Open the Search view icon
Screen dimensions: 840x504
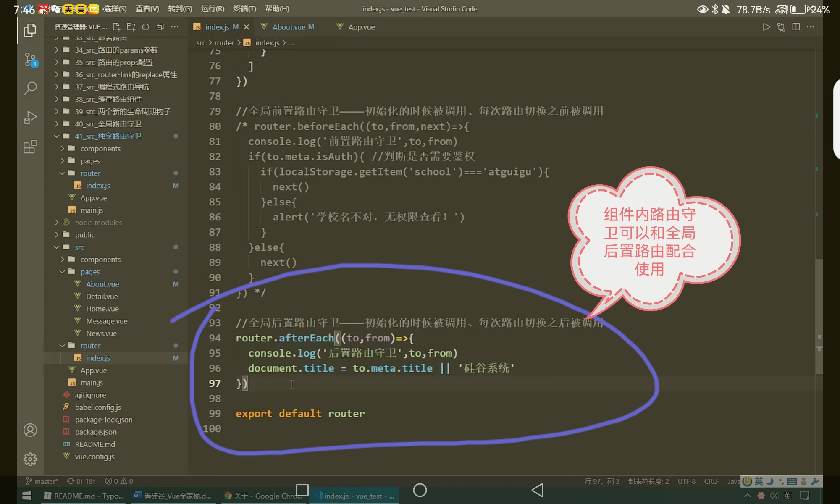click(30, 88)
